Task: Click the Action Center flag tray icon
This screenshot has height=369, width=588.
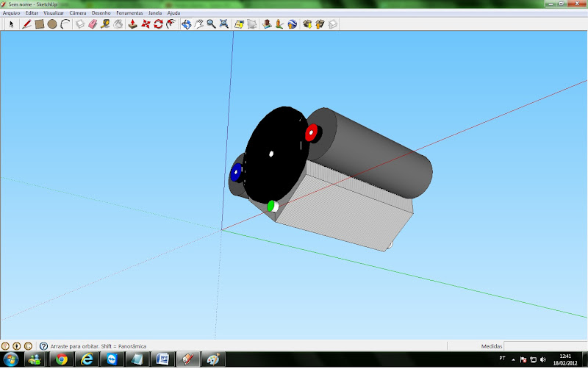Action: click(x=523, y=359)
